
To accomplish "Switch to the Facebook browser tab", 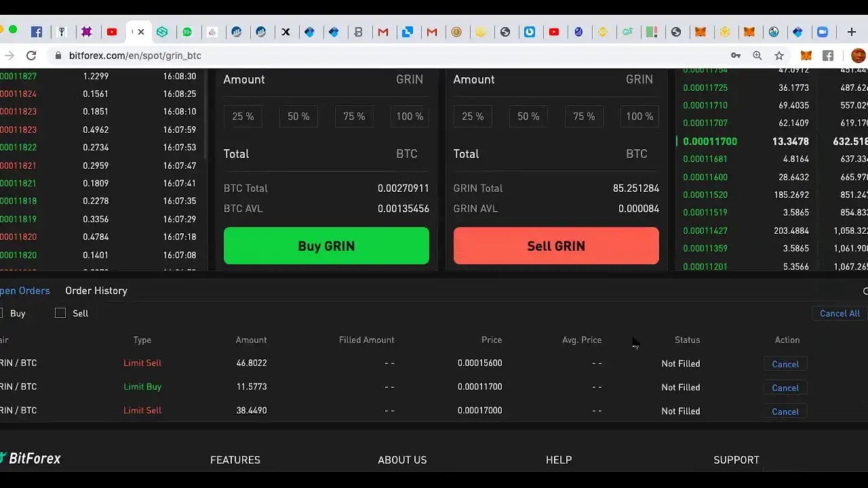I will tap(37, 32).
